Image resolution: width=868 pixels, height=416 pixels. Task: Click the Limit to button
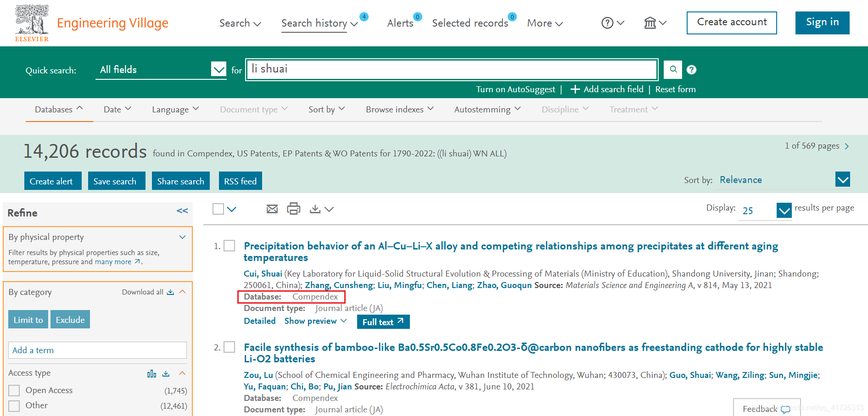pyautogui.click(x=28, y=320)
